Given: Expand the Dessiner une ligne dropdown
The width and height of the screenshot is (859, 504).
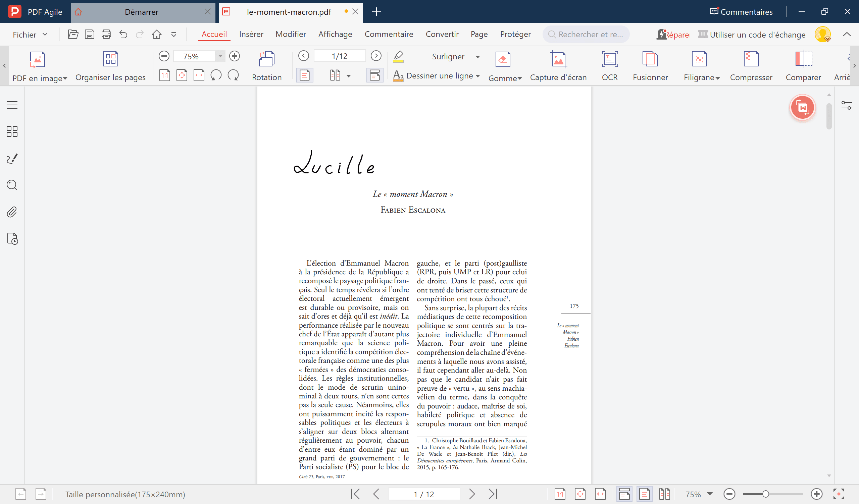Looking at the screenshot, I should pos(477,76).
